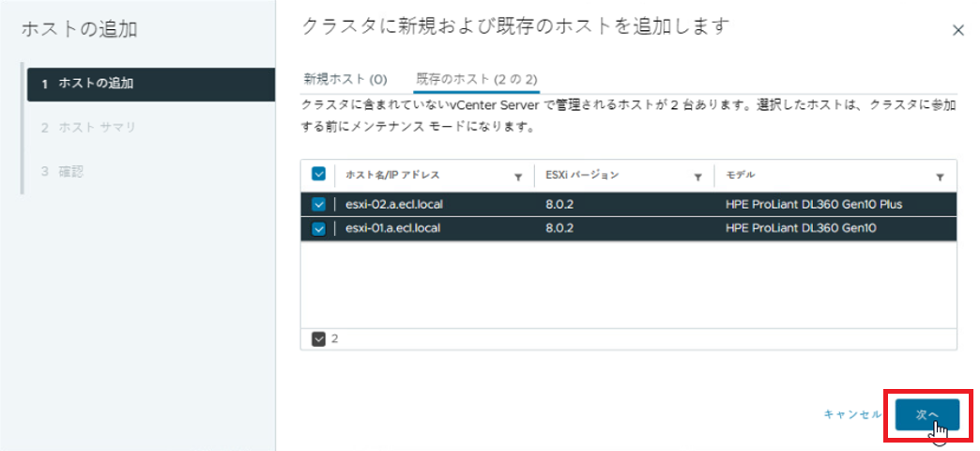Toggle the selected-count checkbox showing 2

click(x=319, y=338)
